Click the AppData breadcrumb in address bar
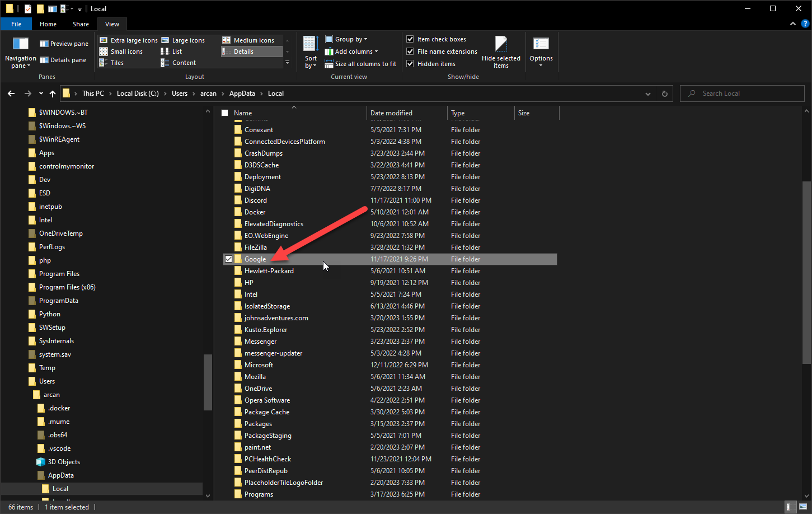The width and height of the screenshot is (812, 514). [242, 94]
